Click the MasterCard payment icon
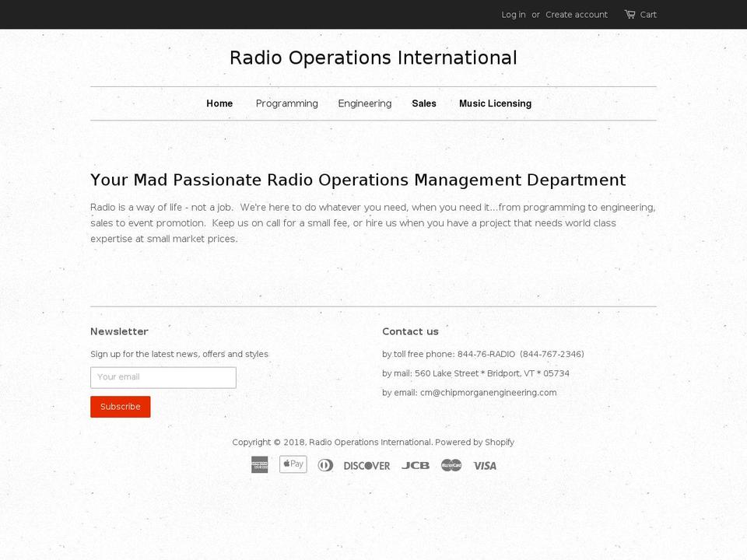 coord(451,465)
